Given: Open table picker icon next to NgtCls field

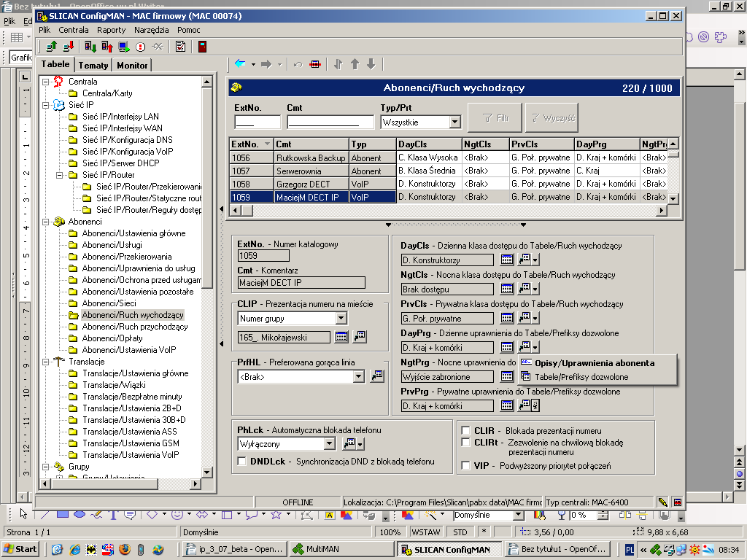Looking at the screenshot, I should (507, 289).
